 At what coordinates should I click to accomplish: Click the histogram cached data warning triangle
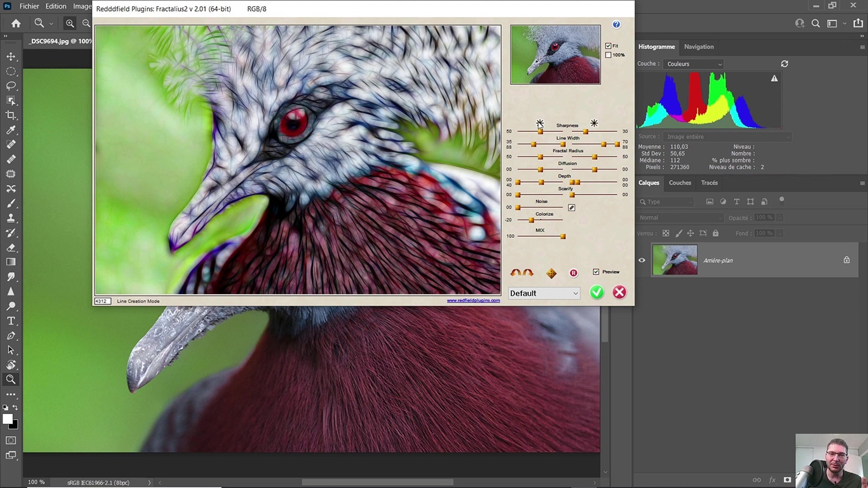click(774, 78)
